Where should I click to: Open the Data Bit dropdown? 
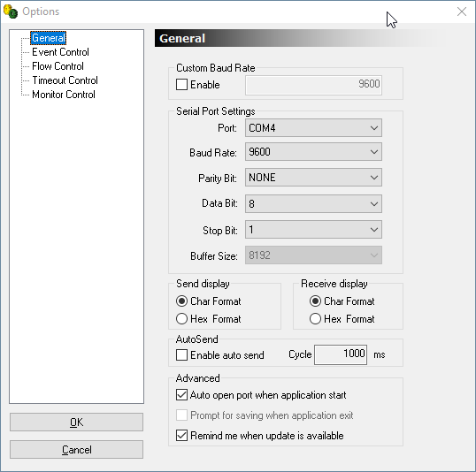point(313,204)
